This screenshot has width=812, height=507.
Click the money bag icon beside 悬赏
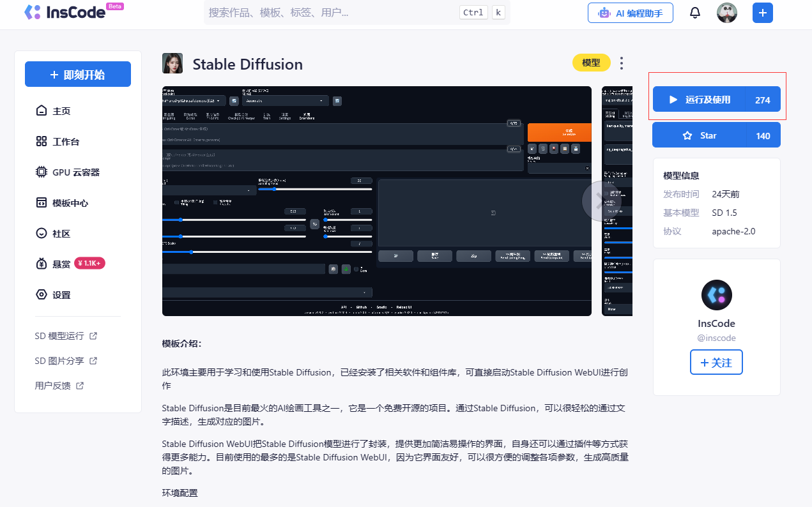(x=42, y=264)
